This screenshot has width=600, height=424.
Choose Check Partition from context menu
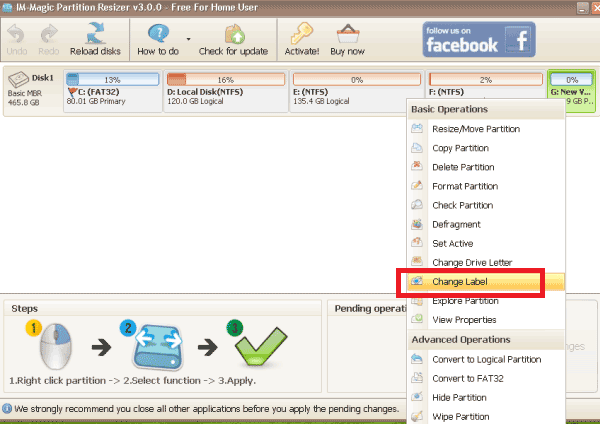pyautogui.click(x=486, y=205)
